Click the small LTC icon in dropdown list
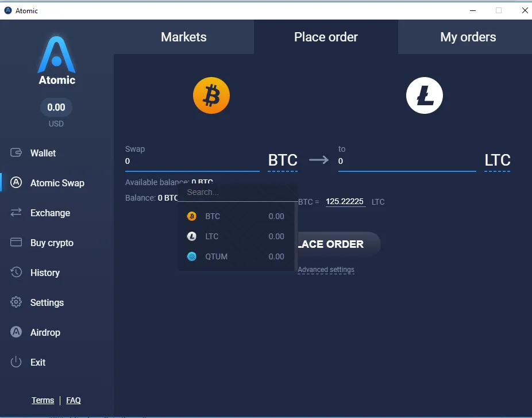 (x=192, y=236)
